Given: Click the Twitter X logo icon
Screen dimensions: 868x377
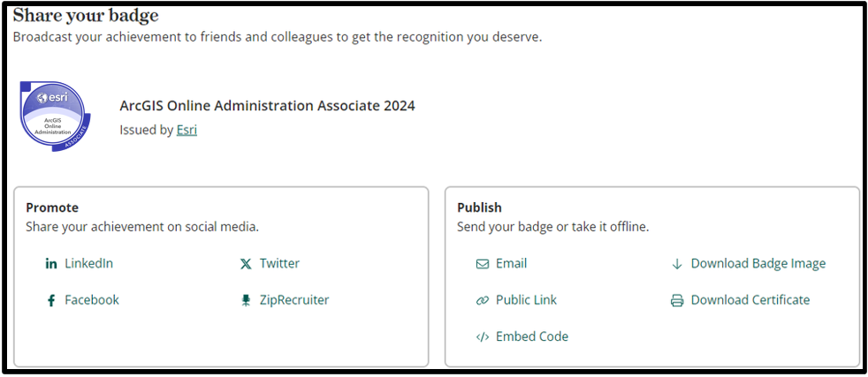Looking at the screenshot, I should tap(246, 264).
